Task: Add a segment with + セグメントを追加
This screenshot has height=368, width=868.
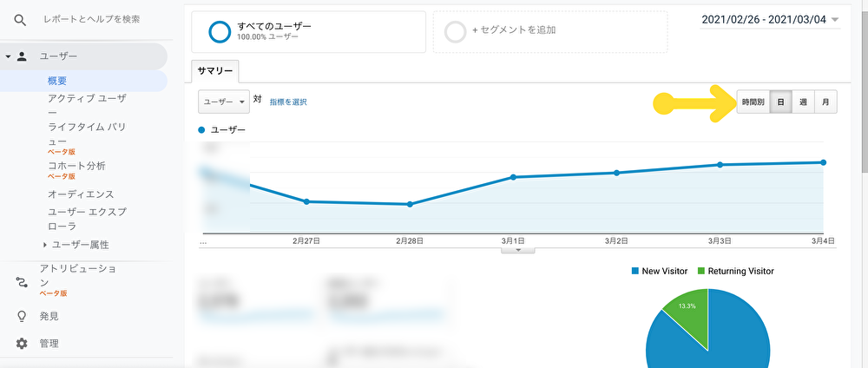Action: pos(549,32)
